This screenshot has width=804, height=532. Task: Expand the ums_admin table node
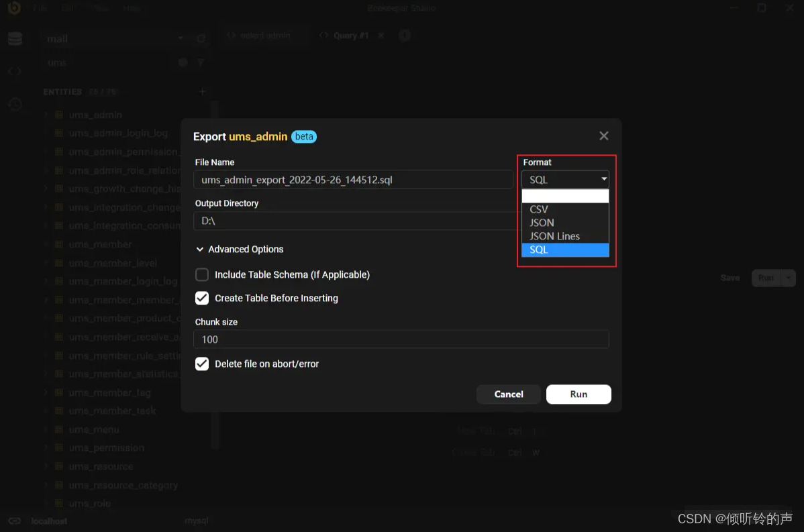[x=46, y=115]
